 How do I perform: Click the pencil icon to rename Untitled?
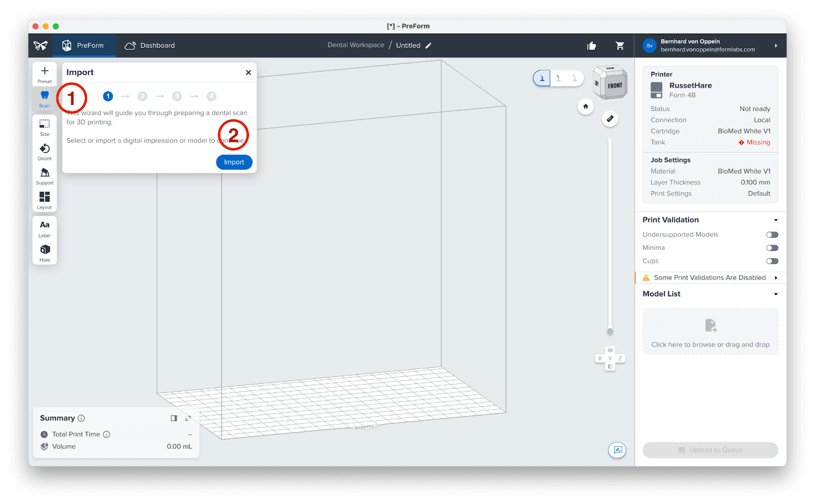coord(428,45)
